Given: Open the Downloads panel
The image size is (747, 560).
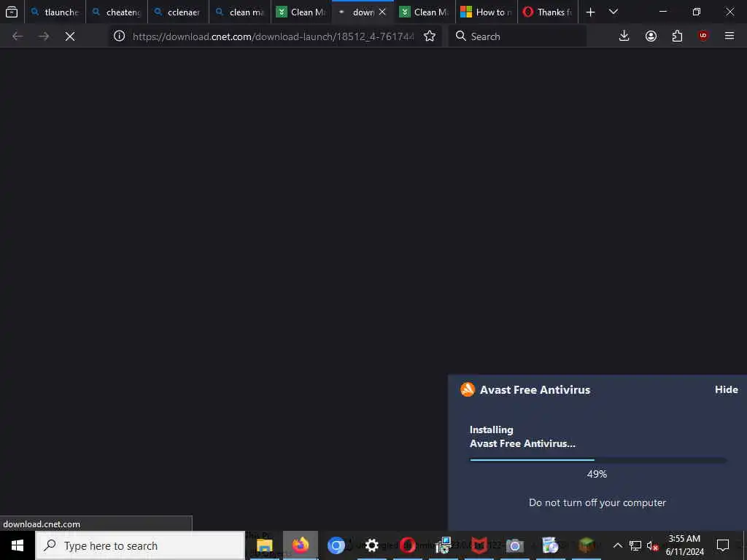Looking at the screenshot, I should click(624, 36).
